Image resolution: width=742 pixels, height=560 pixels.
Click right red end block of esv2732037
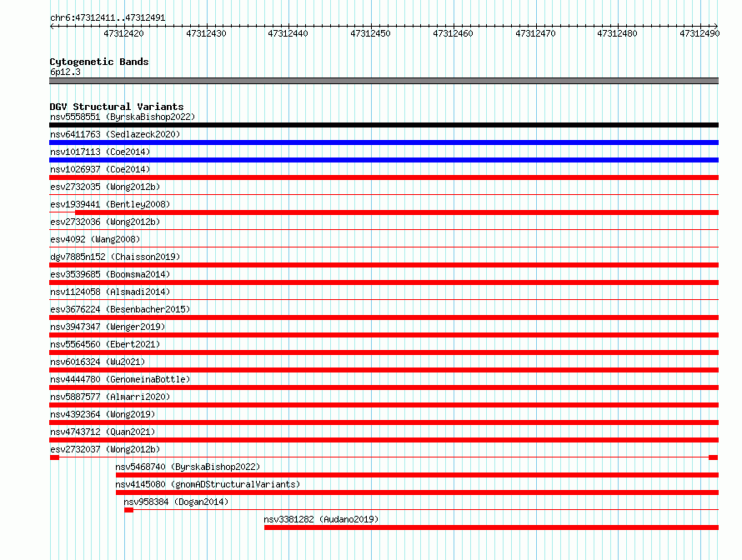click(714, 457)
